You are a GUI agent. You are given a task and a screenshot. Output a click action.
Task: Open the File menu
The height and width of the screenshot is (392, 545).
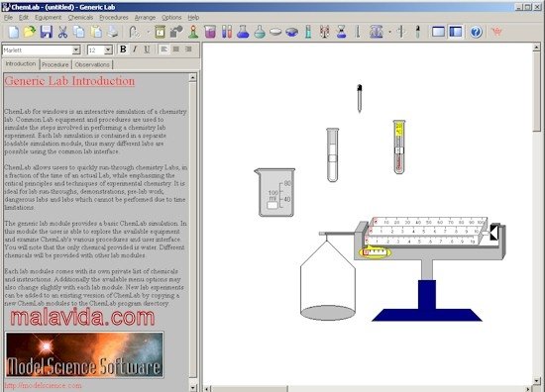click(x=8, y=18)
